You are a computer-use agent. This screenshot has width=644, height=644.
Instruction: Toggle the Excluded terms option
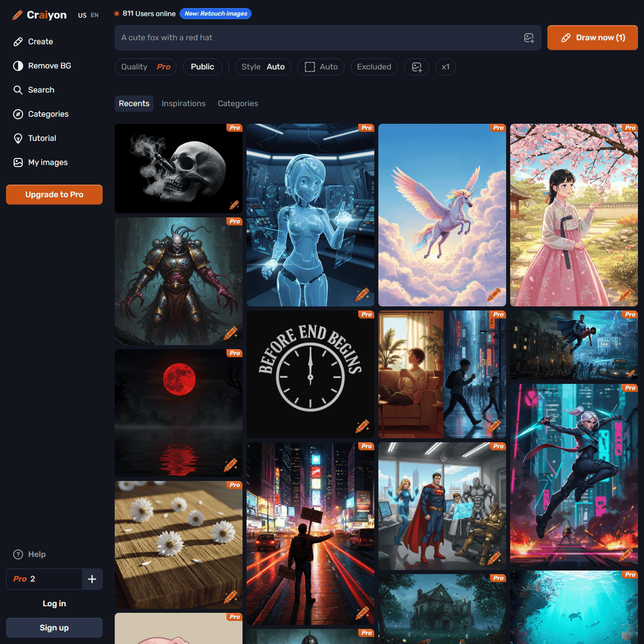click(x=374, y=67)
